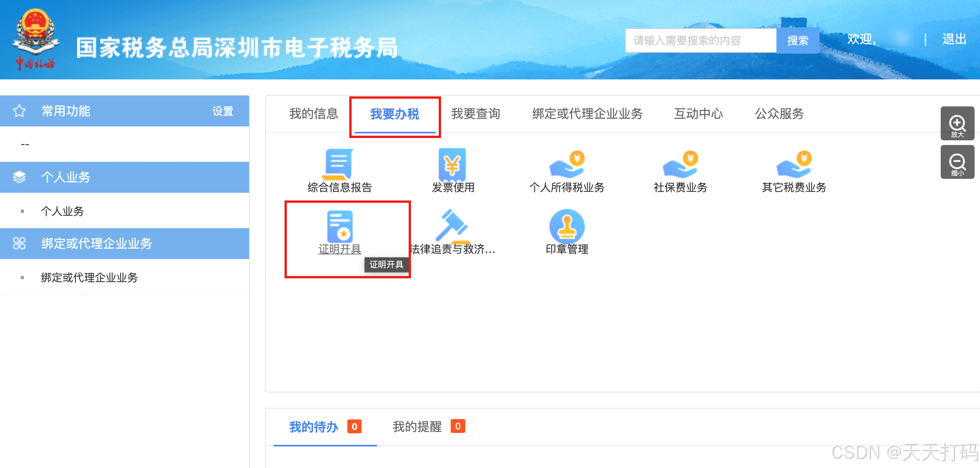Click the 放大 zoom-in button
Image resolution: width=980 pixels, height=468 pixels.
click(x=957, y=123)
